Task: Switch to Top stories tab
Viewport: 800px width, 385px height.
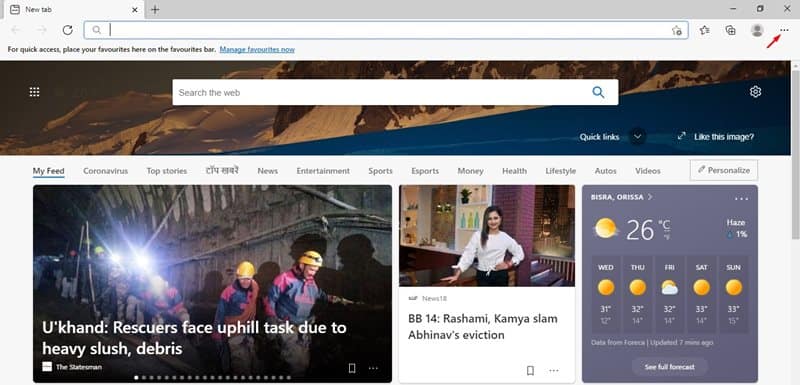Action: pyautogui.click(x=167, y=171)
